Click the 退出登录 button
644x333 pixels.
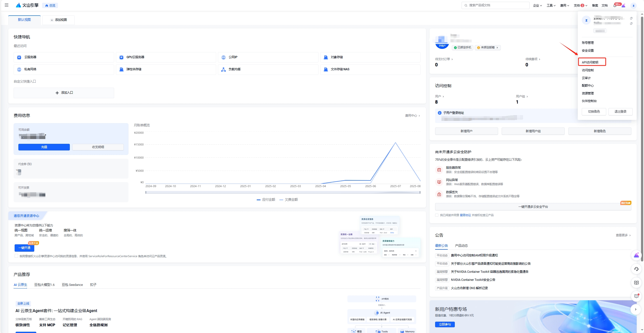[x=620, y=112]
